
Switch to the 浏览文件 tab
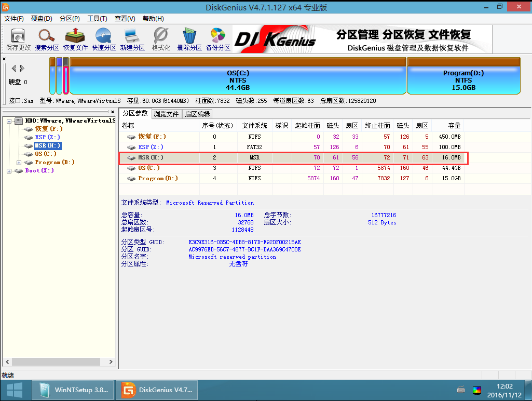[166, 114]
